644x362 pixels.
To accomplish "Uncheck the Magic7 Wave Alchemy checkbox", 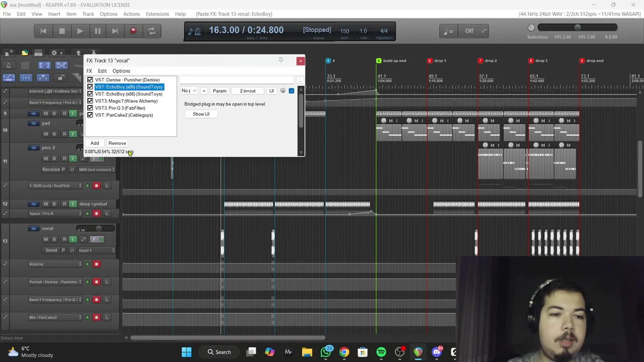I will (90, 101).
